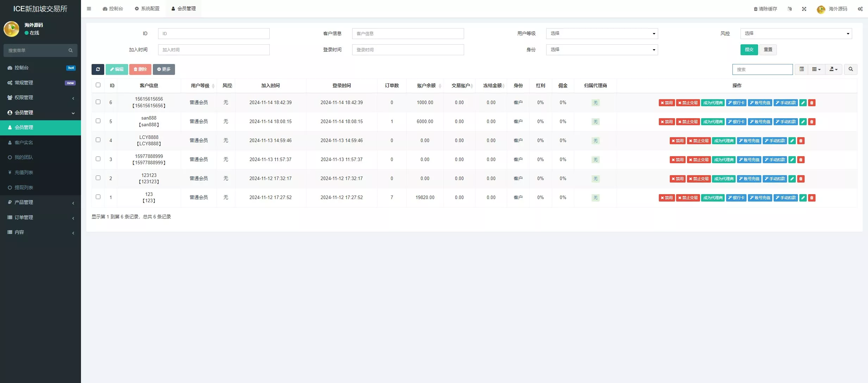Click the gears settings icon at top right

860,9
